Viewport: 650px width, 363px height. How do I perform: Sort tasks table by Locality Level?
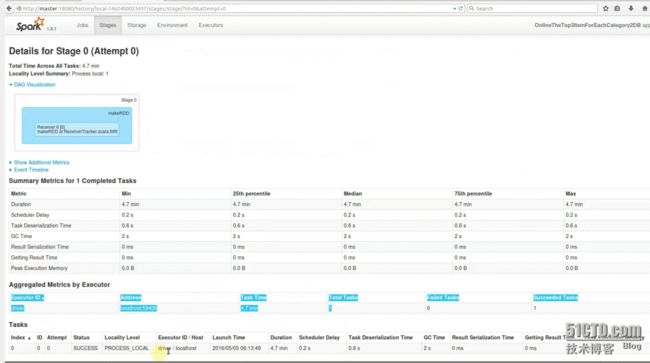(122, 338)
